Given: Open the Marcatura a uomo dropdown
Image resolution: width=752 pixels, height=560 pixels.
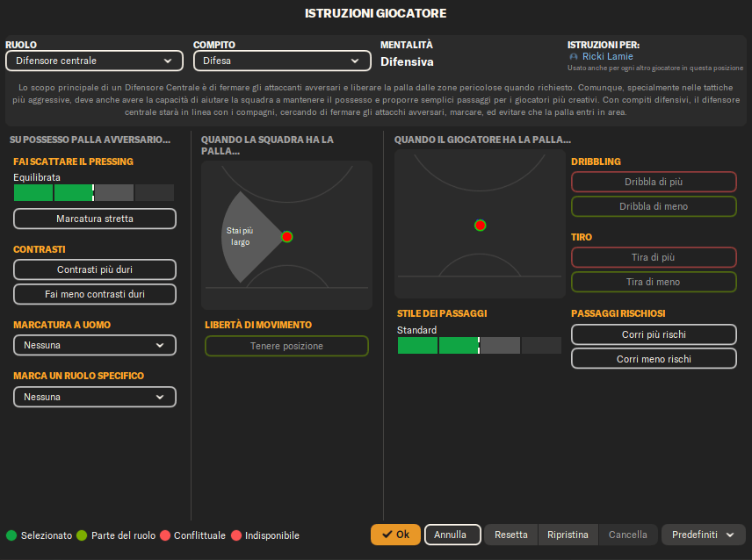Looking at the screenshot, I should 95,345.
